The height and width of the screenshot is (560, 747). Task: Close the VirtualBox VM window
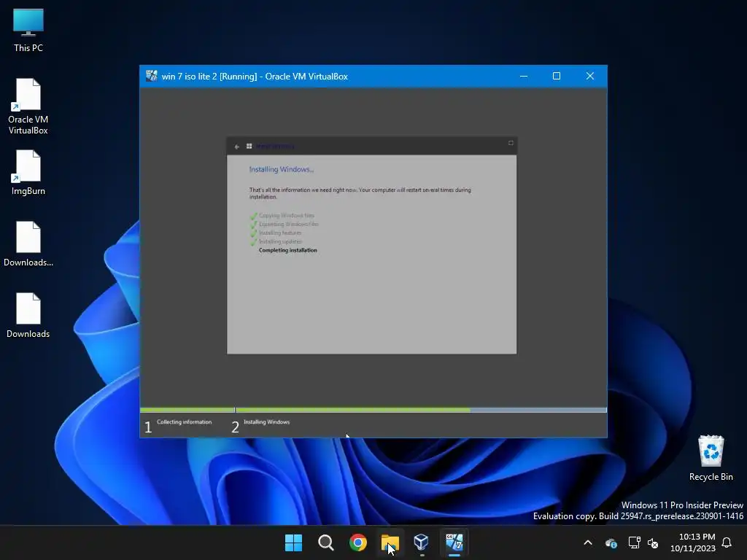(589, 76)
